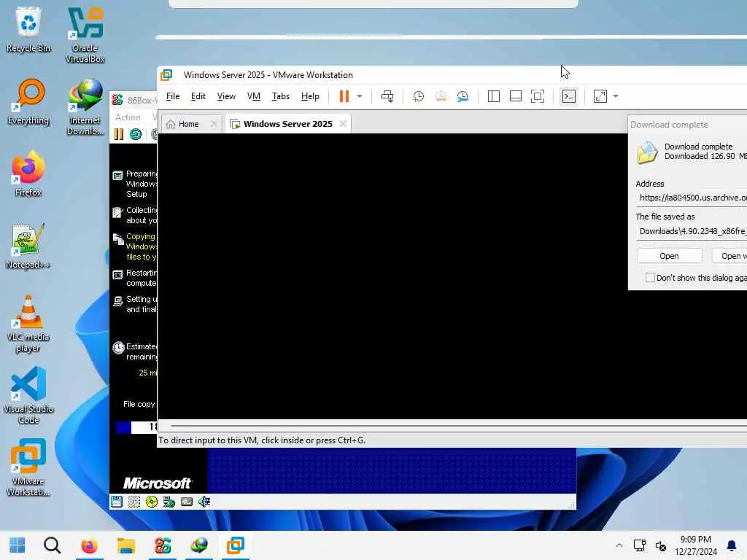The width and height of the screenshot is (747, 560).
Task: Click the hard disk icon in 86Box status bar
Action: (187, 502)
